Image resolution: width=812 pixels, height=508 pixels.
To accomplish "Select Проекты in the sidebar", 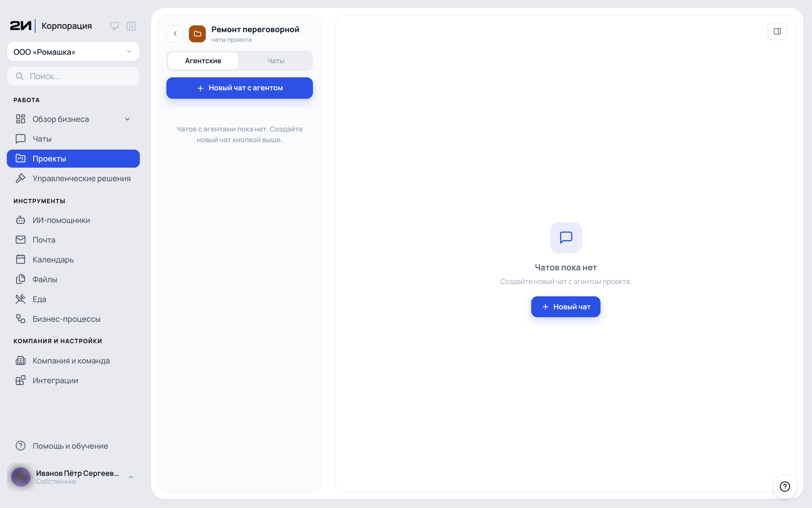I will pyautogui.click(x=73, y=159).
